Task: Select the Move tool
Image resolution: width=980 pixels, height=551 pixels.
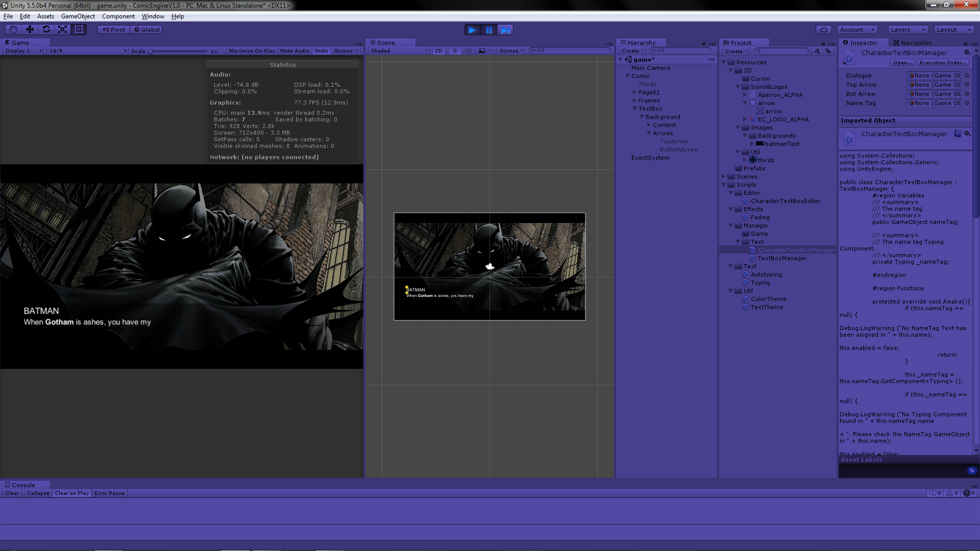Action: [x=30, y=30]
